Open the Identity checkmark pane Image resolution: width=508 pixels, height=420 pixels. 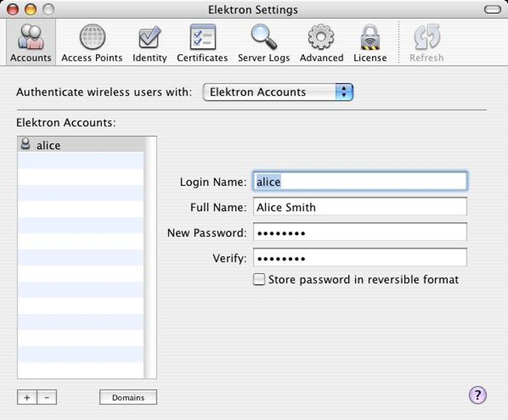pyautogui.click(x=149, y=42)
